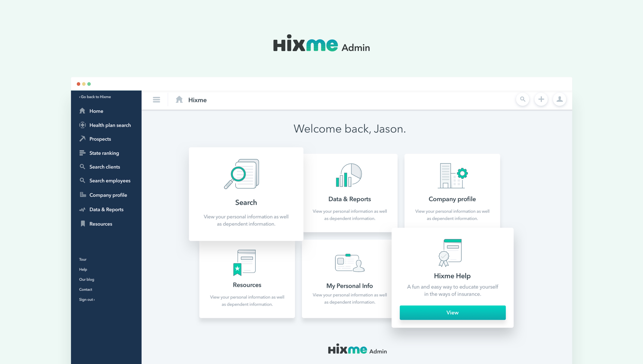
Task: Click Go back to Hixme link
Action: click(95, 97)
